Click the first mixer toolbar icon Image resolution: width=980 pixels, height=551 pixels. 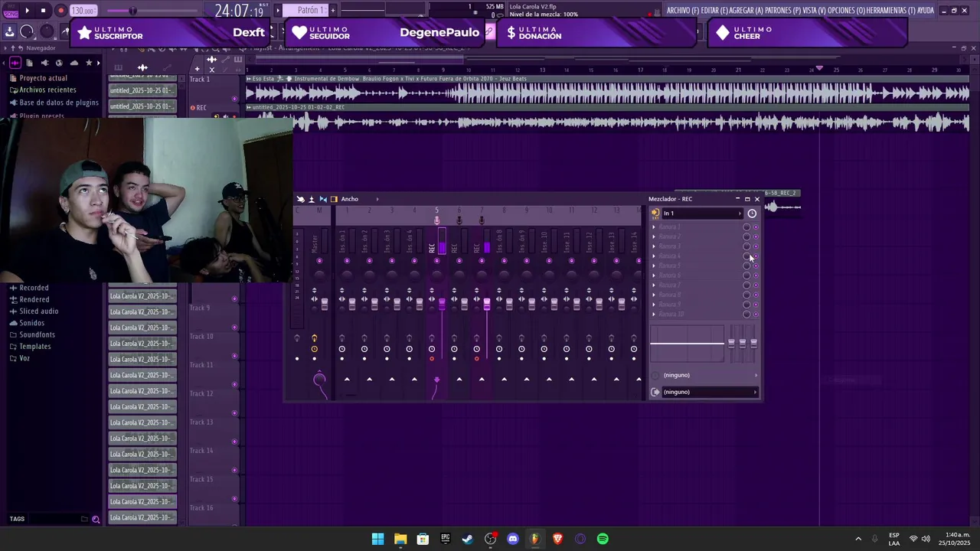[300, 199]
